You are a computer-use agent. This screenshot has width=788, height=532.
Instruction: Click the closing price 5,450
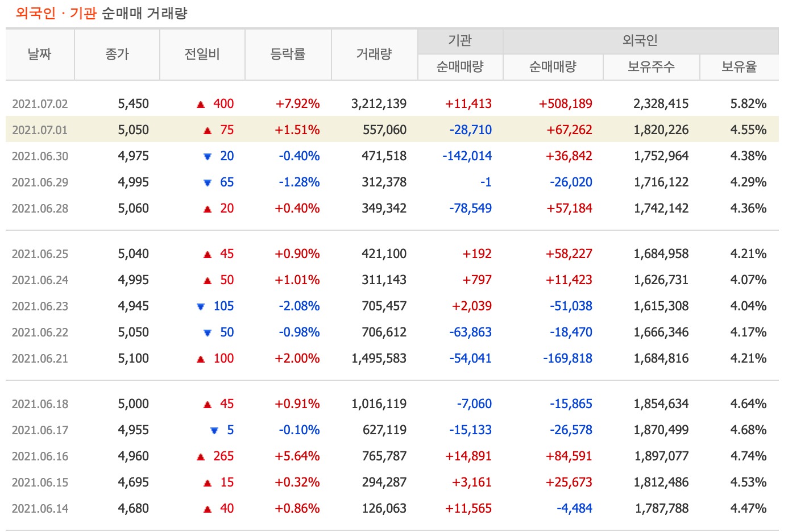(x=134, y=104)
